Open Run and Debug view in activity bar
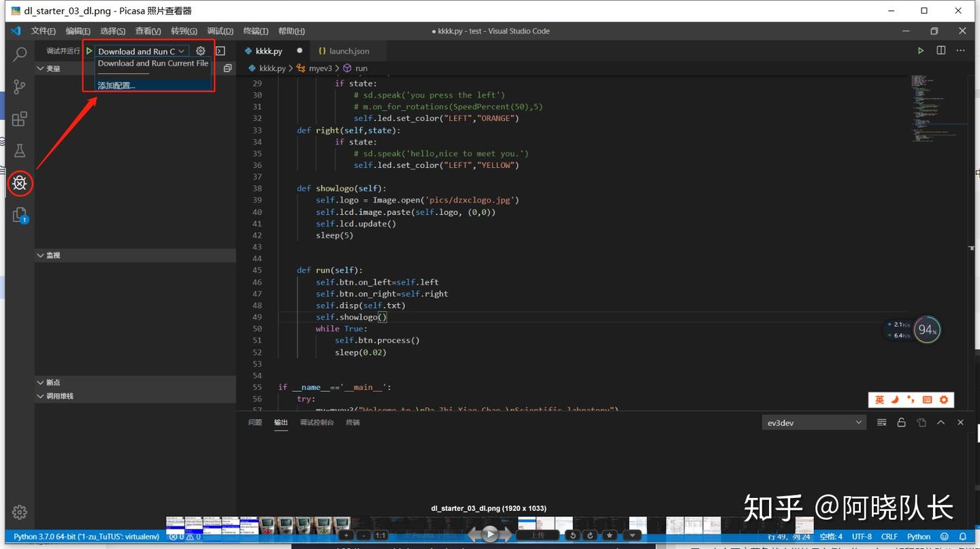Image resolution: width=980 pixels, height=549 pixels. point(20,183)
